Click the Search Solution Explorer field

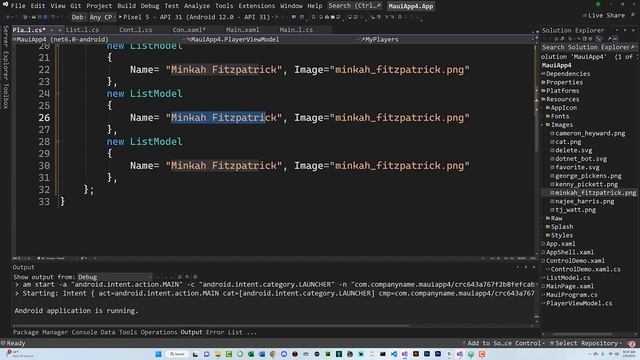[x=588, y=47]
